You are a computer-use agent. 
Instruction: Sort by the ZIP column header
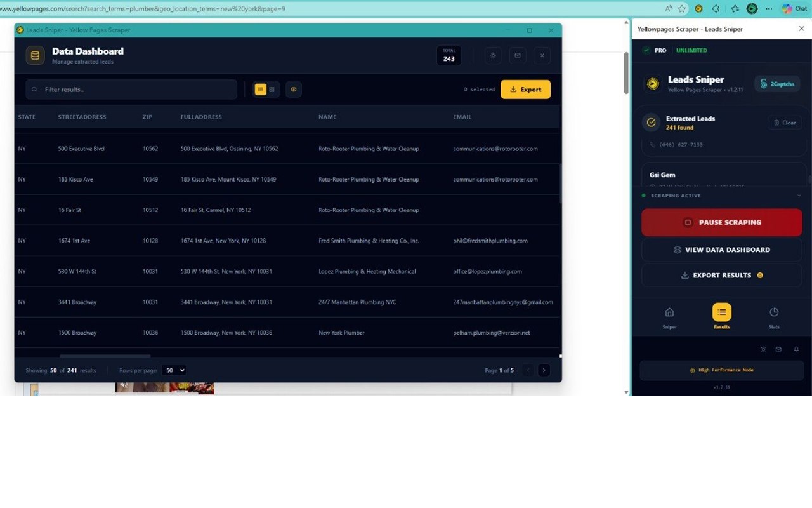pyautogui.click(x=147, y=117)
